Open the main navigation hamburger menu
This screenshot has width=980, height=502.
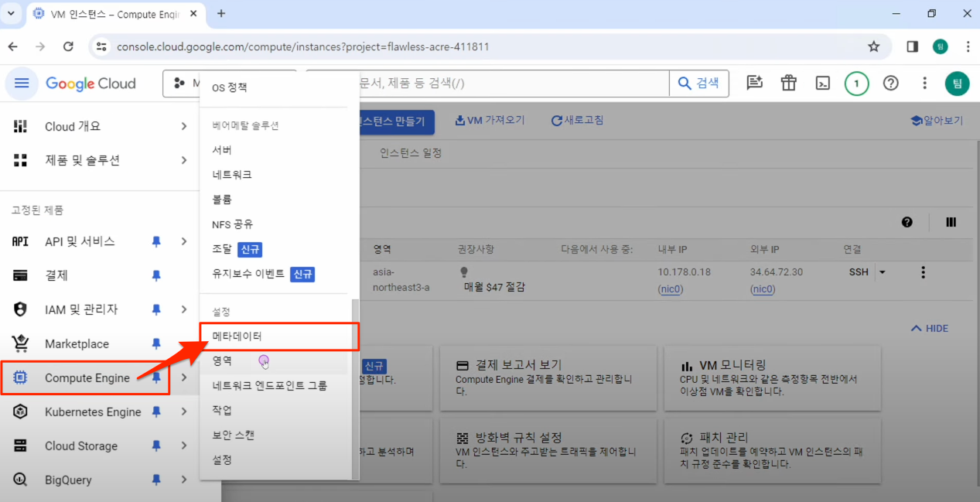[x=22, y=84]
